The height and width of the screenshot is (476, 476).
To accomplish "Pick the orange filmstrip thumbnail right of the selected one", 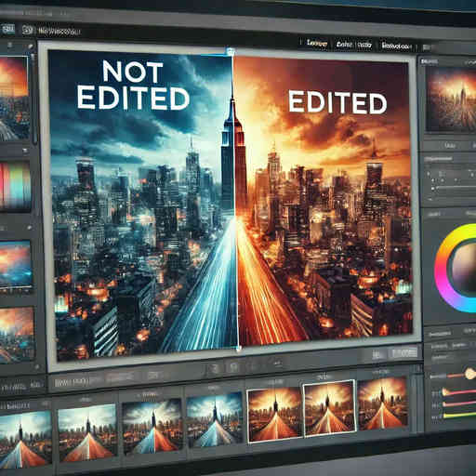I will [383, 404].
